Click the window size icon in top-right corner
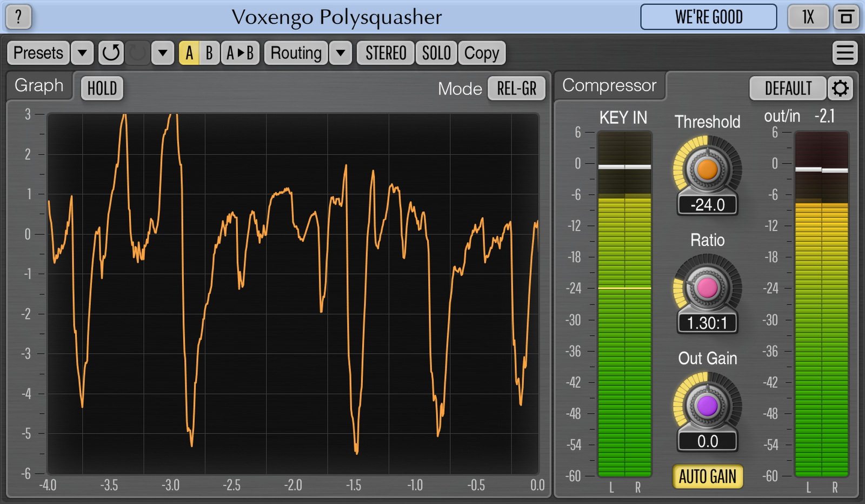 pos(847,17)
